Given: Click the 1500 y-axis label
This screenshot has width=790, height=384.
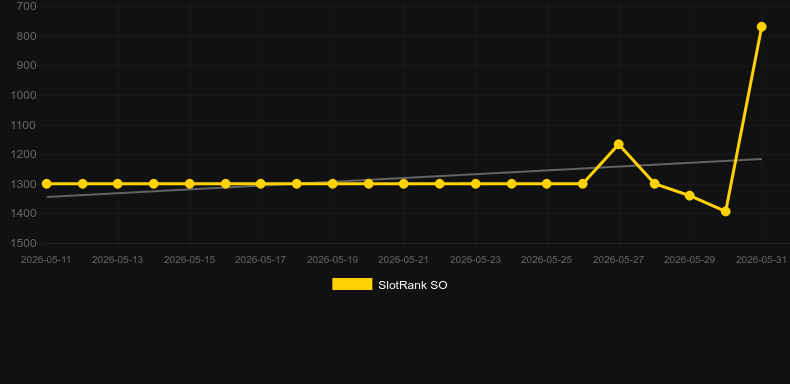Looking at the screenshot, I should (24, 243).
